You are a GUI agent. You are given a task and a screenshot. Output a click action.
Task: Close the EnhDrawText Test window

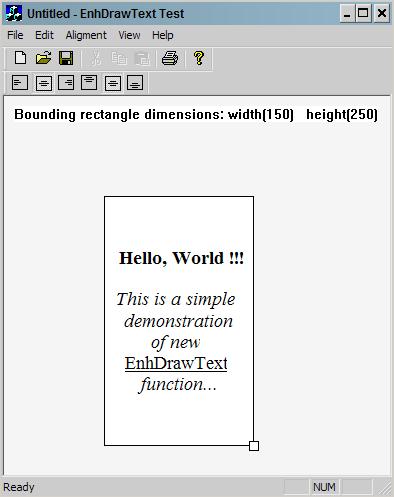click(x=381, y=14)
